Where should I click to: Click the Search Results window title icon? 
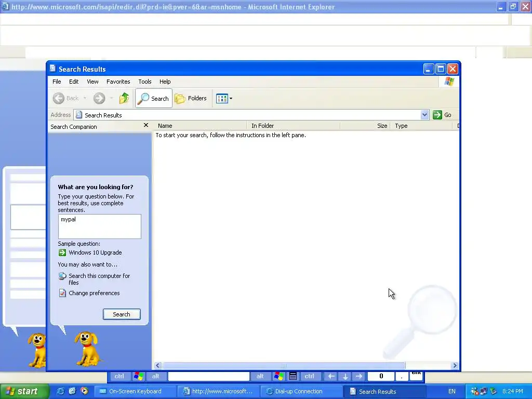tap(52, 69)
